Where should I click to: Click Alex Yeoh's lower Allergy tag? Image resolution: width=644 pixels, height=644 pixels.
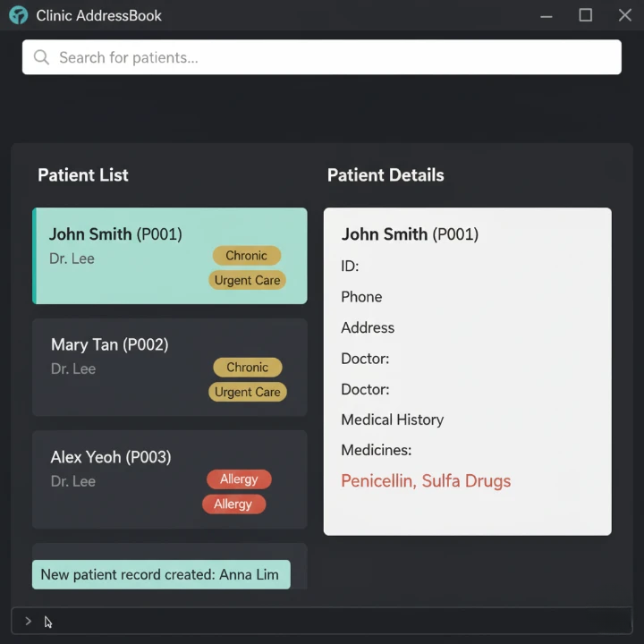(233, 504)
